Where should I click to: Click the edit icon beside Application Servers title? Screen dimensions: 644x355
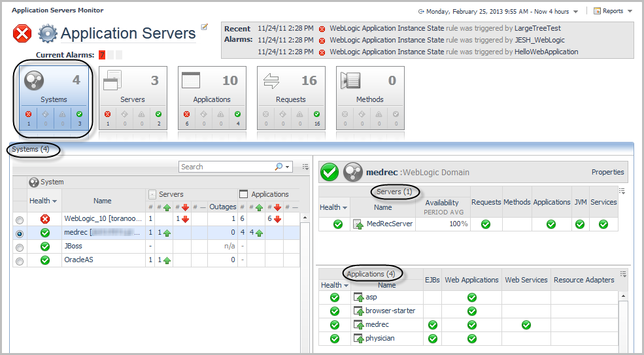pos(204,27)
